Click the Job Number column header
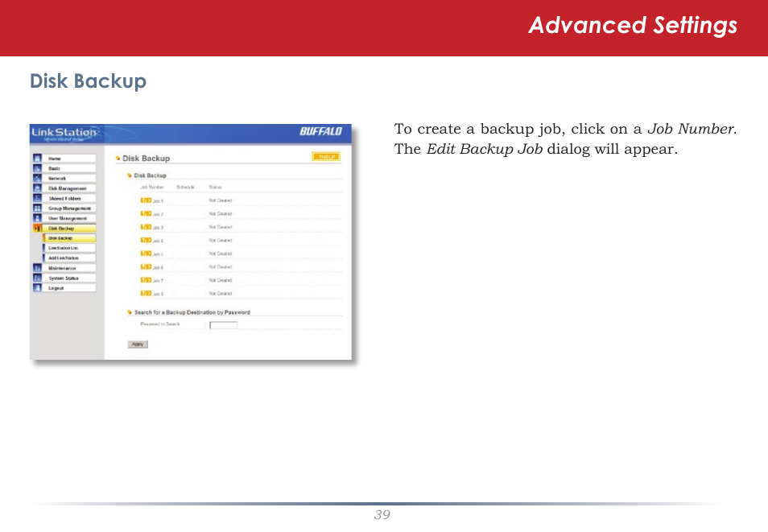The width and height of the screenshot is (768, 532). click(x=152, y=188)
